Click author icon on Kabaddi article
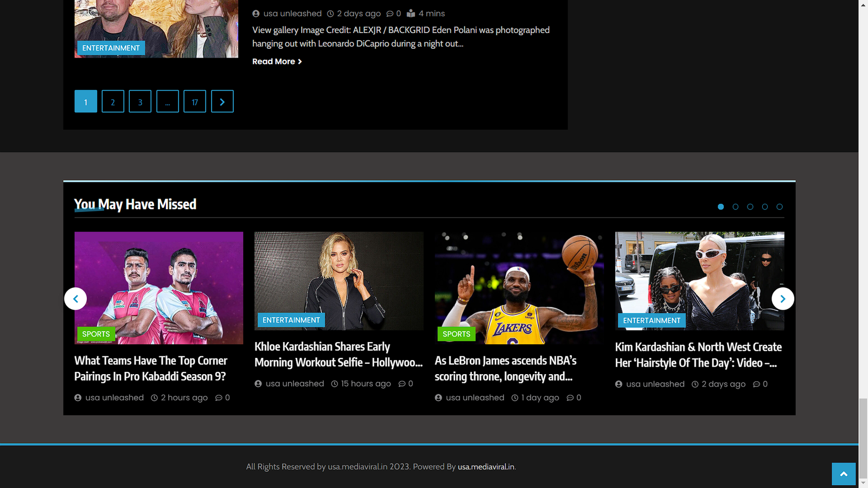Image resolution: width=868 pixels, height=488 pixels. [x=78, y=398]
